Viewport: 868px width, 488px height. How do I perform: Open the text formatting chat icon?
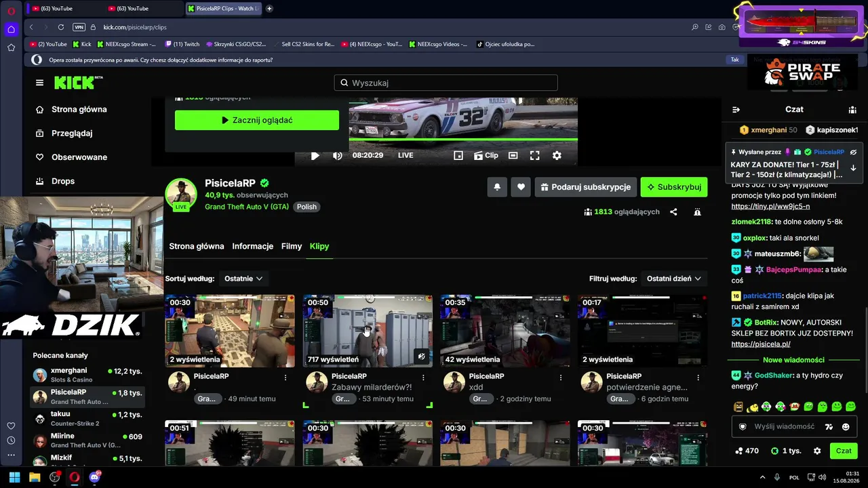(x=829, y=427)
